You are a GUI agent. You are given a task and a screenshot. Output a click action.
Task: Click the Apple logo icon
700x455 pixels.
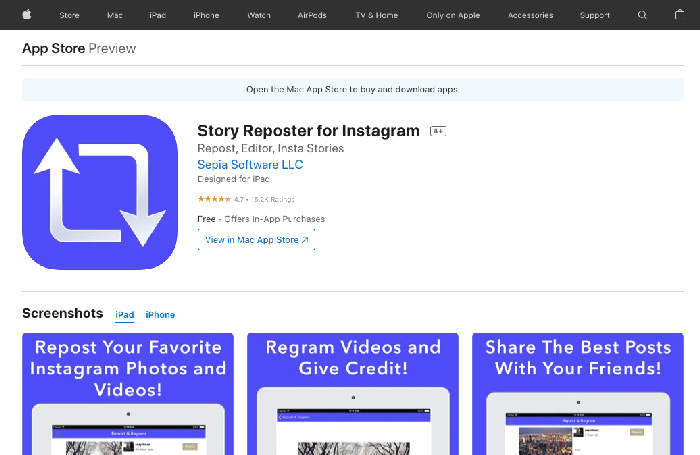pos(27,15)
